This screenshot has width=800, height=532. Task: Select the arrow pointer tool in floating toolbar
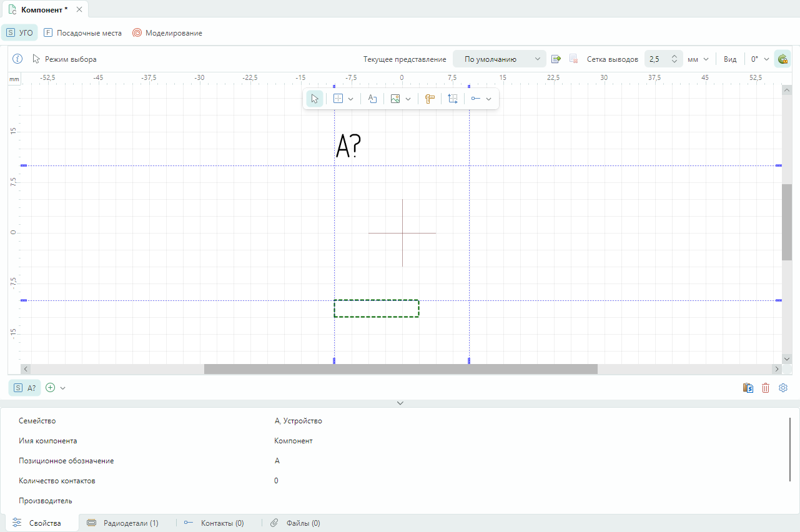click(315, 99)
